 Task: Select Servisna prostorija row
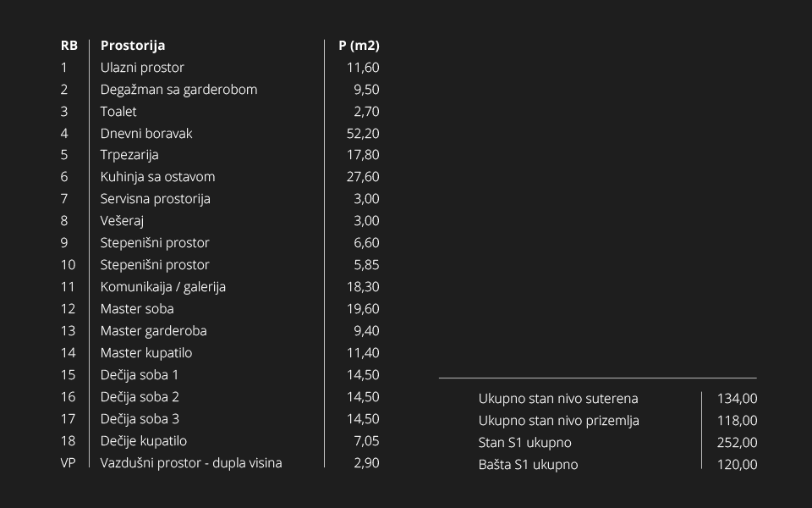tap(220, 199)
